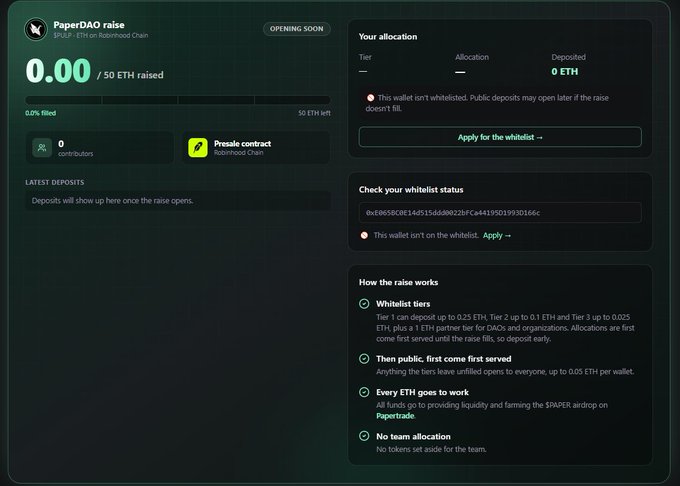
Task: Click the How the raise works heading
Action: click(399, 282)
